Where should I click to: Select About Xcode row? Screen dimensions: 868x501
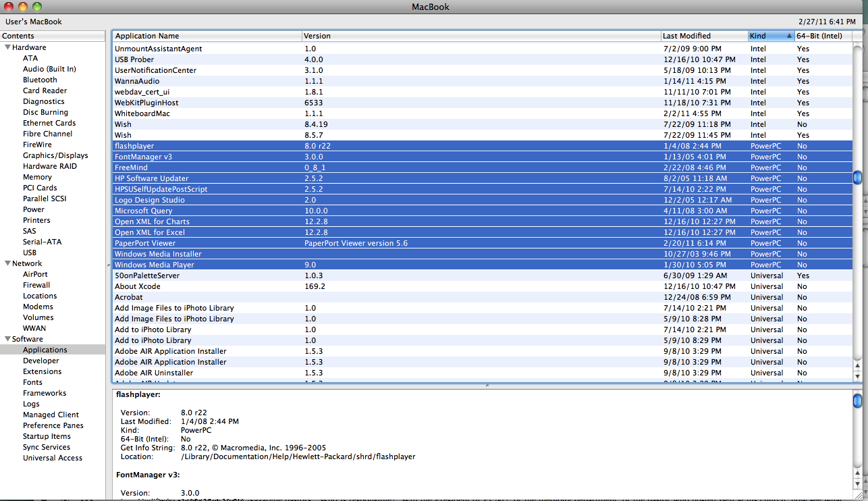coord(482,286)
